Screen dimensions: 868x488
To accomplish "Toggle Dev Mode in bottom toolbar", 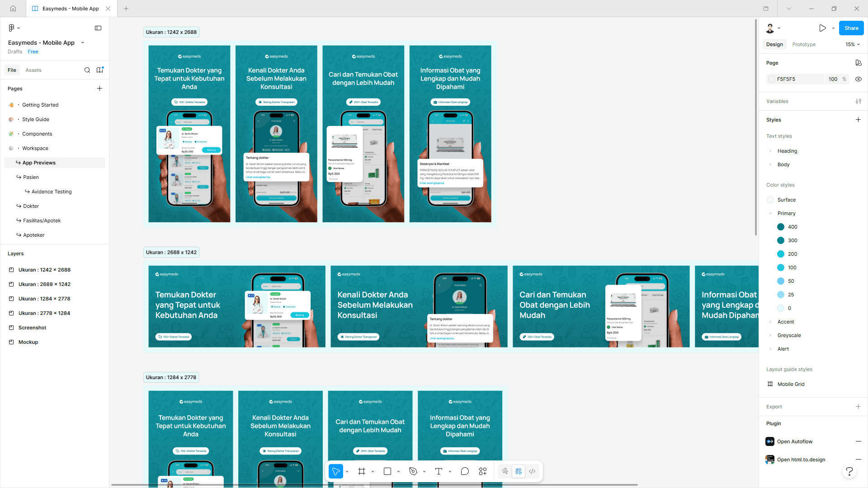I will coord(532,471).
